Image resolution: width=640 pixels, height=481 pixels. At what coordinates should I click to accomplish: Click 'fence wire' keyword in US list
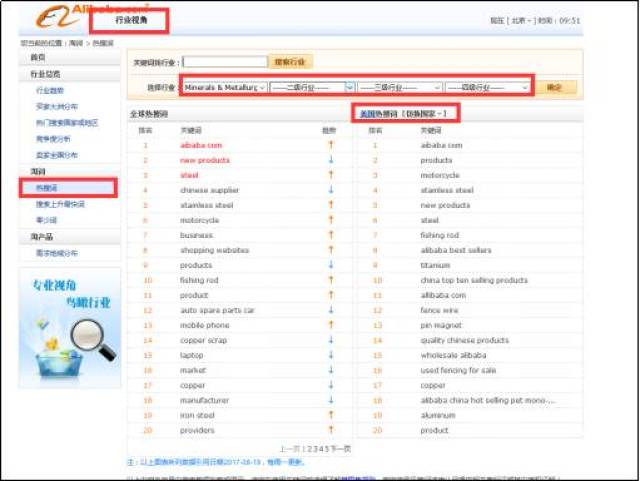pyautogui.click(x=439, y=310)
